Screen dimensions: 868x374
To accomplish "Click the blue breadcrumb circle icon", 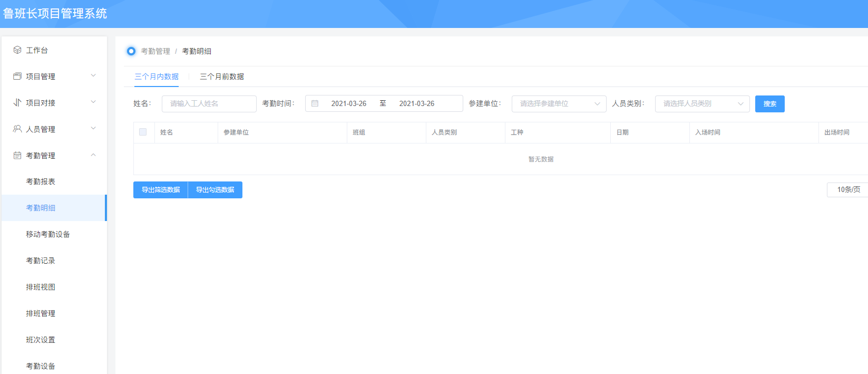I will pyautogui.click(x=131, y=51).
